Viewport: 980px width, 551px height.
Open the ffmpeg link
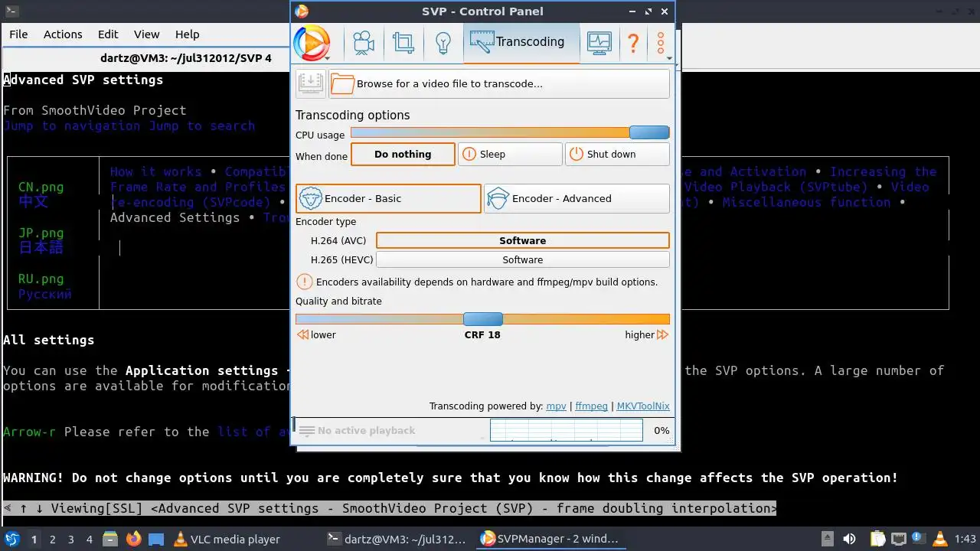click(591, 406)
